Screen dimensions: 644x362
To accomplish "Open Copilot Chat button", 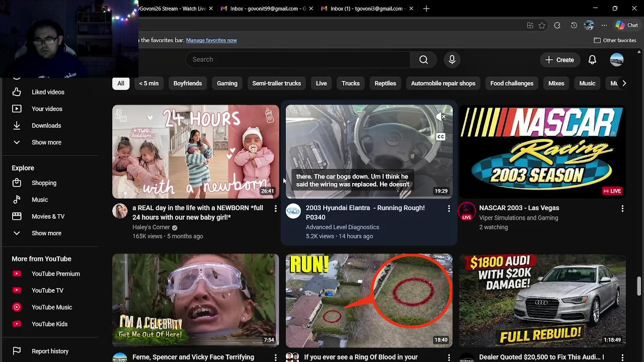I will pos(626,25).
